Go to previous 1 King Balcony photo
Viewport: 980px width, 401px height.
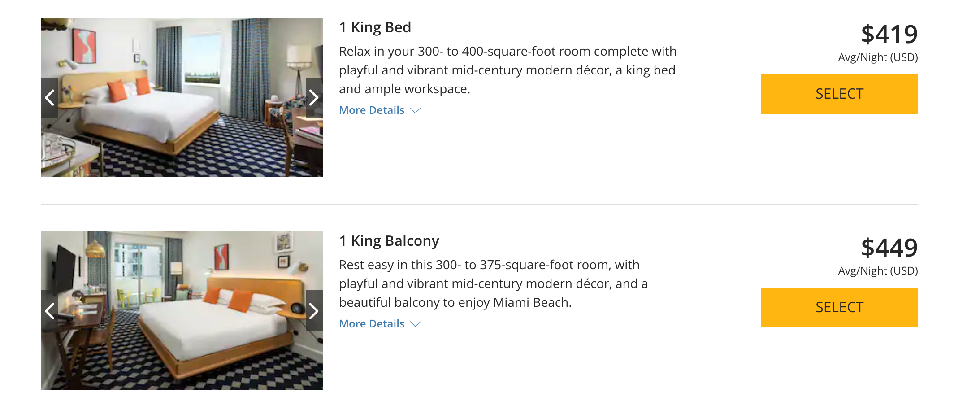50,311
